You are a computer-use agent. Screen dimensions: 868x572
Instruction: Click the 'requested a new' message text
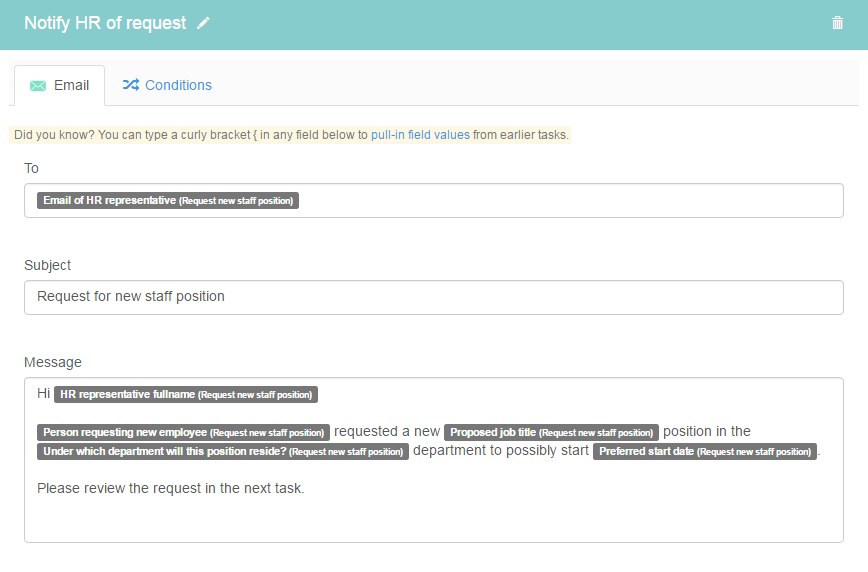coord(387,431)
